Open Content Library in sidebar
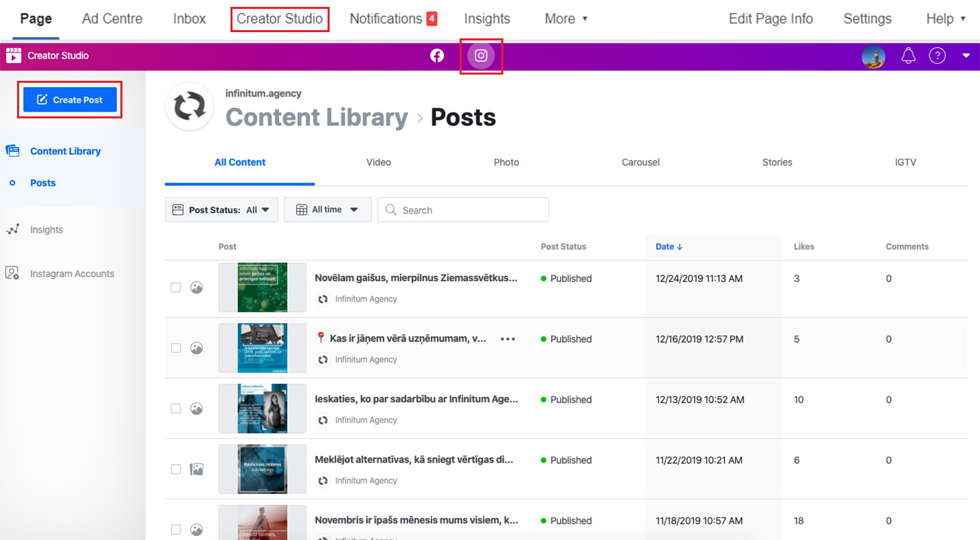 click(66, 151)
